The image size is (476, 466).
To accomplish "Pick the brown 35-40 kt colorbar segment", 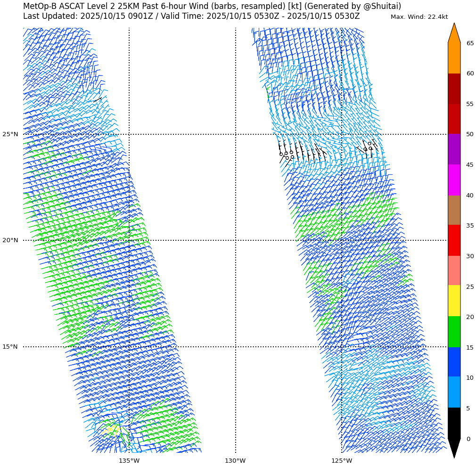I will pos(454,210).
